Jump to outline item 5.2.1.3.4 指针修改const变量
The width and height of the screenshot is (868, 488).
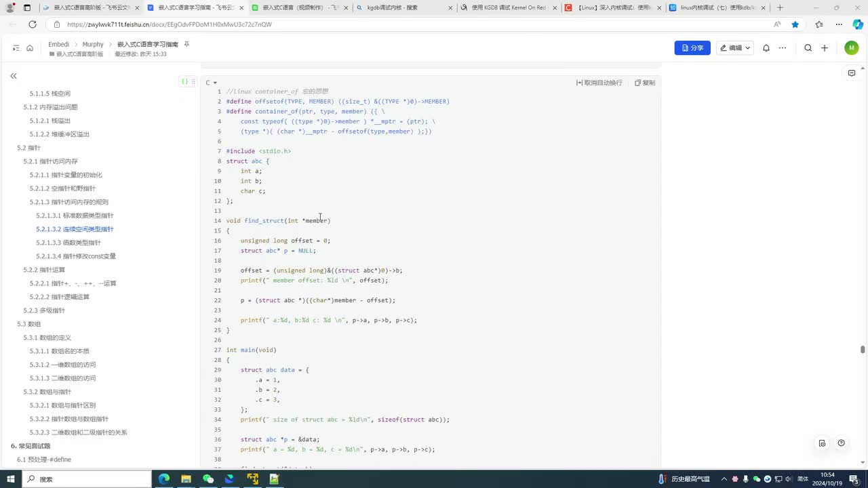76,256
